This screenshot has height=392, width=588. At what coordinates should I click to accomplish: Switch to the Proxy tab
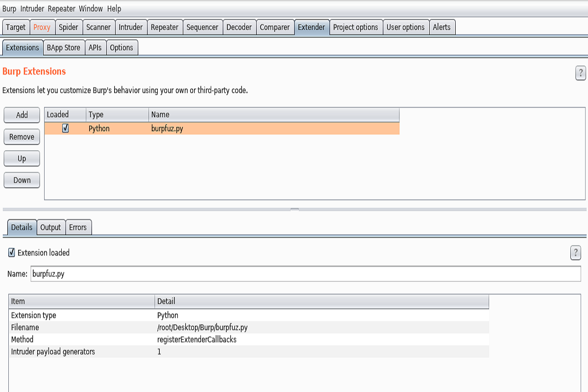pos(42,27)
